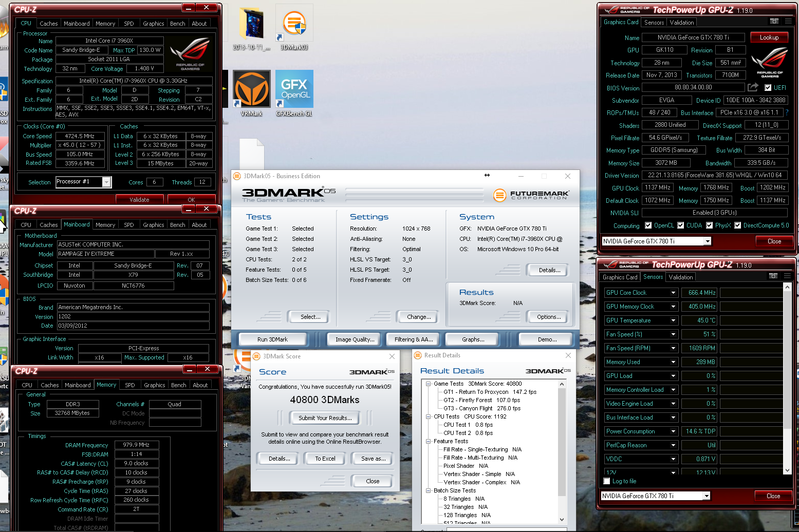This screenshot has height=532, width=799.
Task: Click the OK button in CPU-Z
Action: coord(191,200)
